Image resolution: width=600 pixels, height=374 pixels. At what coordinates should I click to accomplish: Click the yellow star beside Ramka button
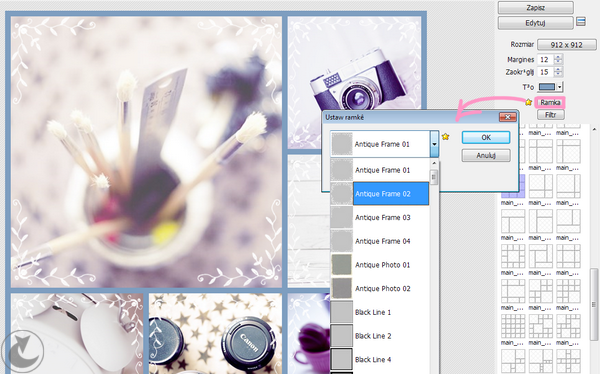click(528, 102)
